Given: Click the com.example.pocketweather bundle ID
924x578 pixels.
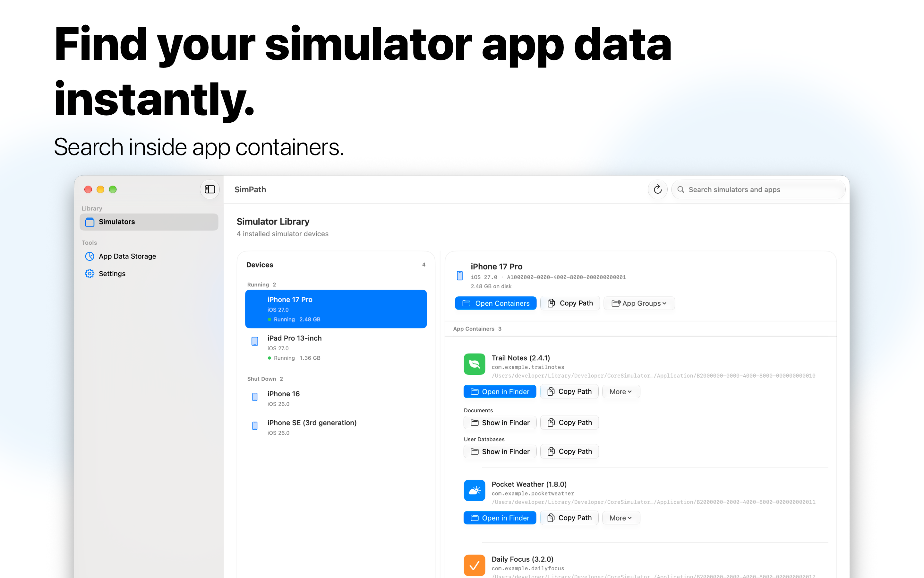Looking at the screenshot, I should tap(533, 494).
